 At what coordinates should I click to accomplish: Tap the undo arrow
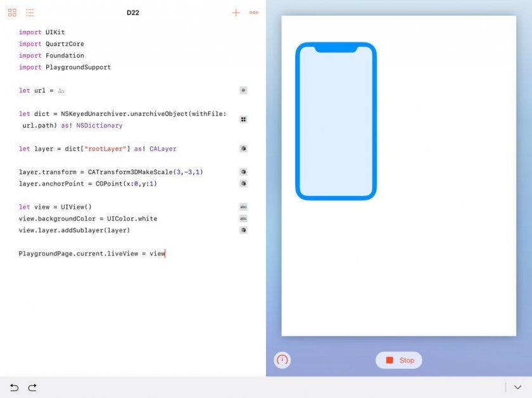tap(15, 387)
